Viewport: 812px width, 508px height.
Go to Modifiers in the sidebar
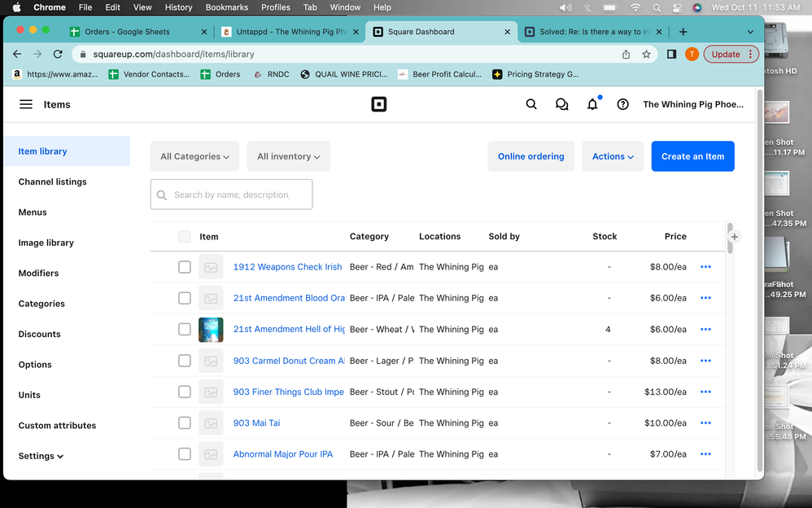(x=39, y=274)
